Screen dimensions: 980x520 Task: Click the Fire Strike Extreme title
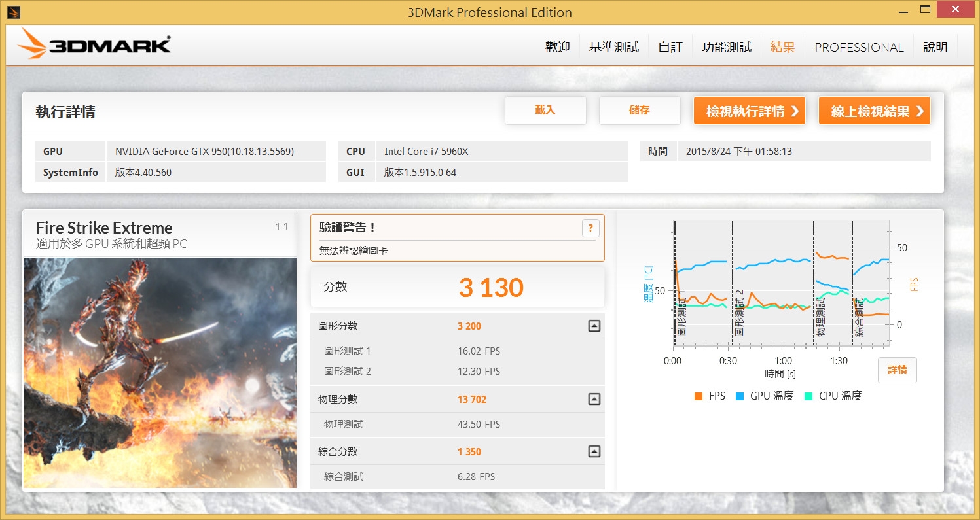[x=104, y=228]
